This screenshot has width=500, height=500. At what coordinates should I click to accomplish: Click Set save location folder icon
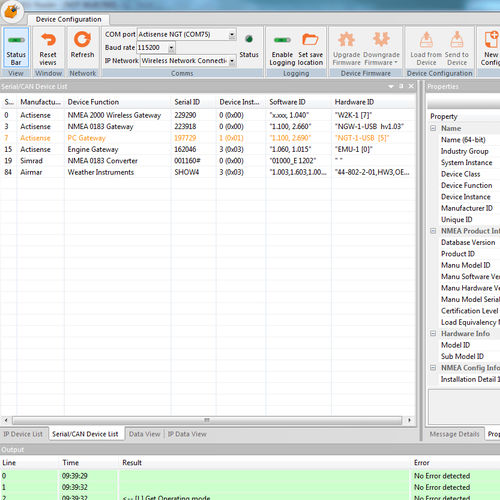310,39
